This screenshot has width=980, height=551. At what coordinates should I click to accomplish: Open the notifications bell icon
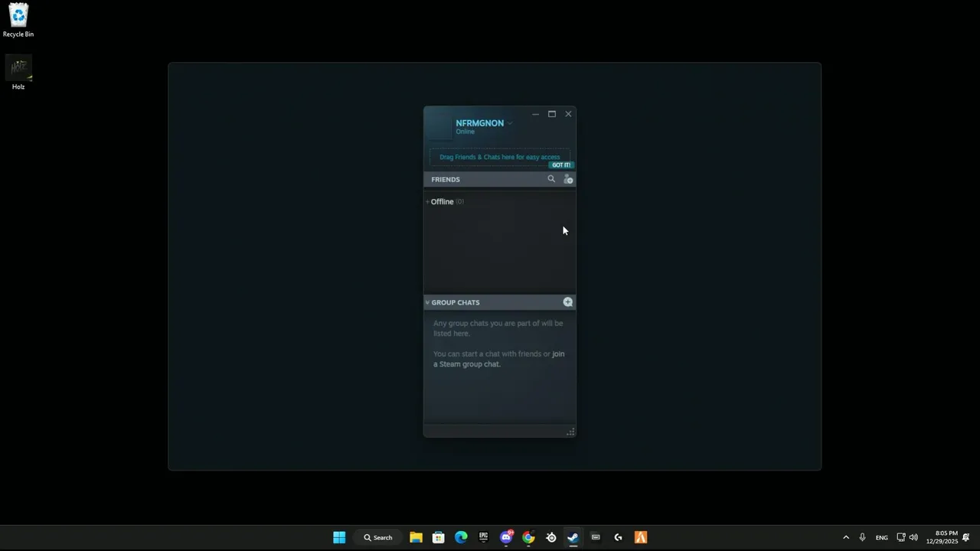pyautogui.click(x=966, y=537)
